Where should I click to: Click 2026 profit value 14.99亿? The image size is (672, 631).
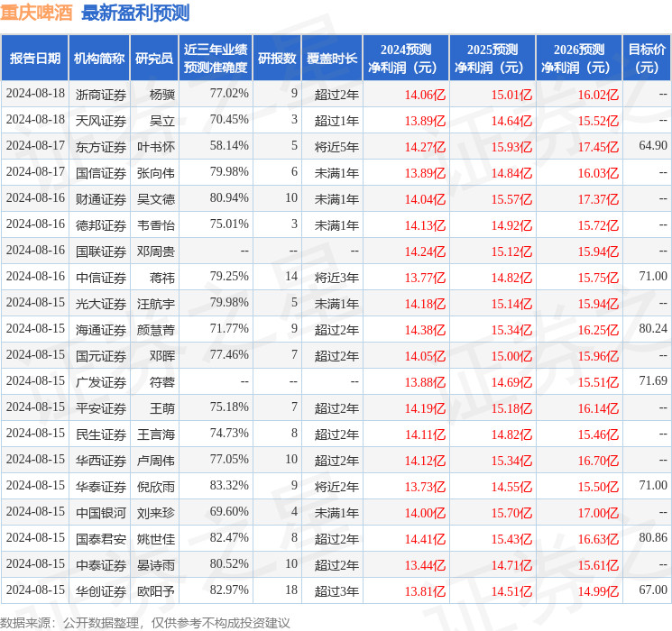coord(598,591)
